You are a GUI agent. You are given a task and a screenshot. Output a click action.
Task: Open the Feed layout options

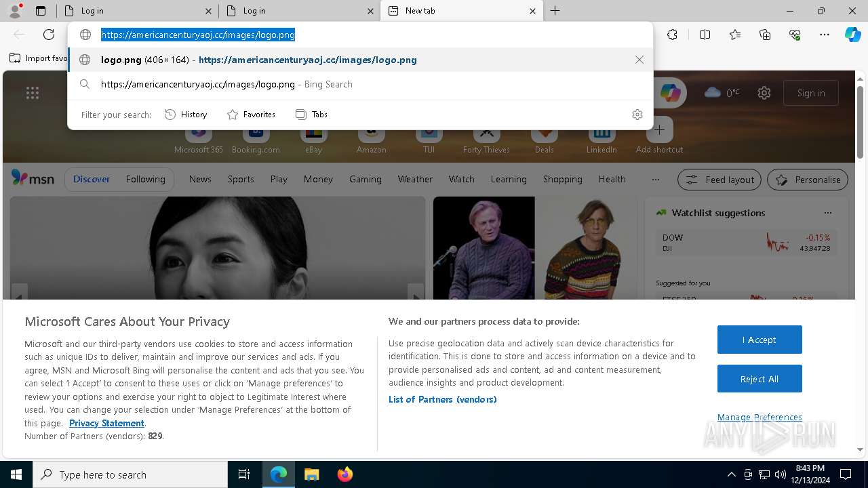click(x=720, y=180)
